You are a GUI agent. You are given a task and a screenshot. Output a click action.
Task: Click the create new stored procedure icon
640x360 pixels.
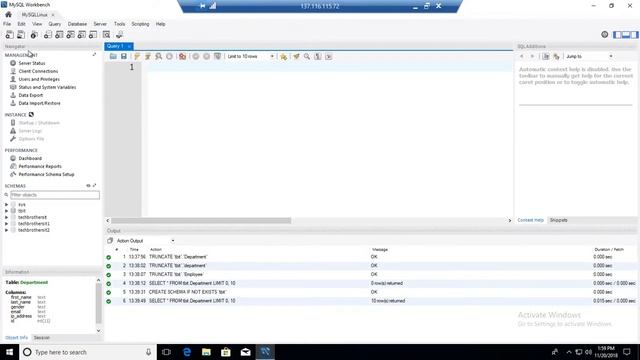tap(82, 35)
